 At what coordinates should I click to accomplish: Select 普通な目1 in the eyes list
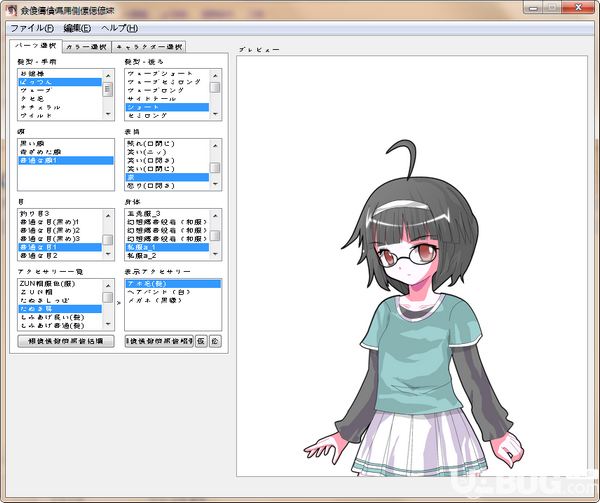pos(60,247)
